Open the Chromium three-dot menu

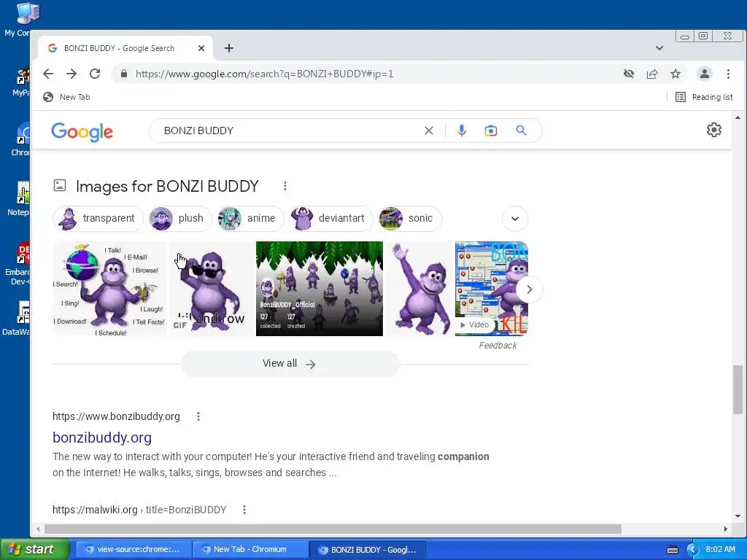[x=728, y=74]
